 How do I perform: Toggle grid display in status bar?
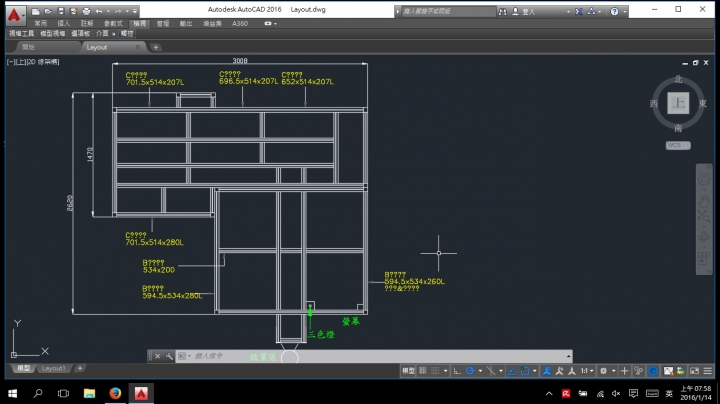[x=422, y=370]
